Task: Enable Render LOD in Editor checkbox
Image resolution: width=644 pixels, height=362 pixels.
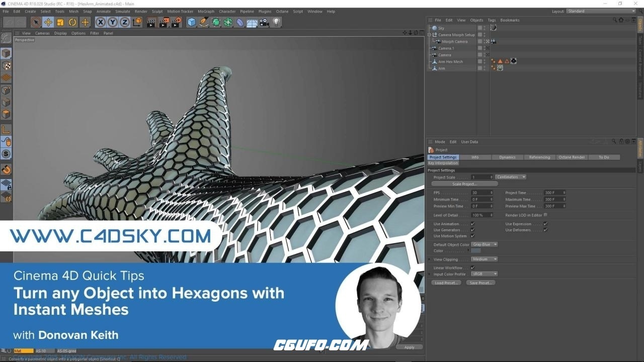Action: click(545, 215)
